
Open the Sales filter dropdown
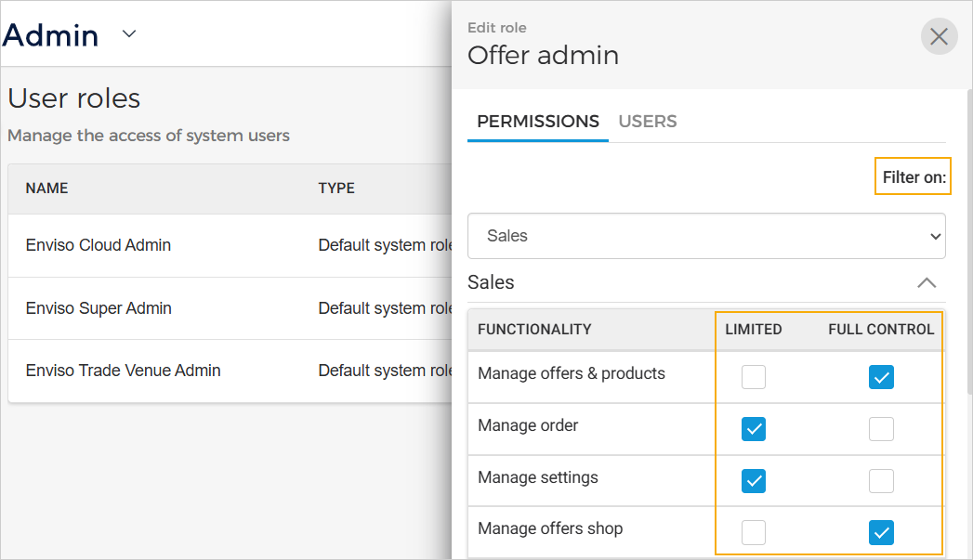[x=706, y=236]
